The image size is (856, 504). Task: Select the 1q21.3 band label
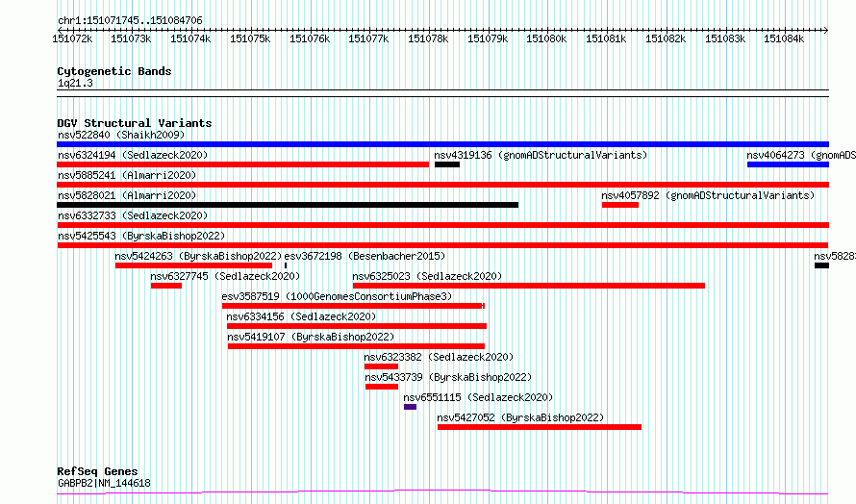pos(75,83)
